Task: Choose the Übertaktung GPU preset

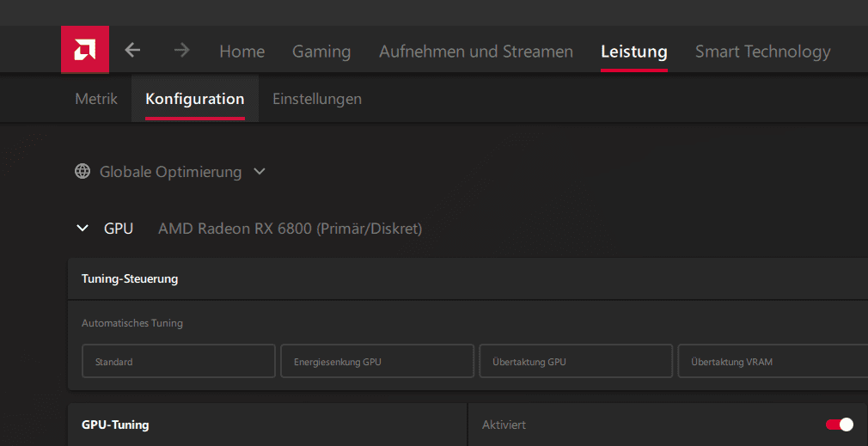Action: (x=576, y=361)
